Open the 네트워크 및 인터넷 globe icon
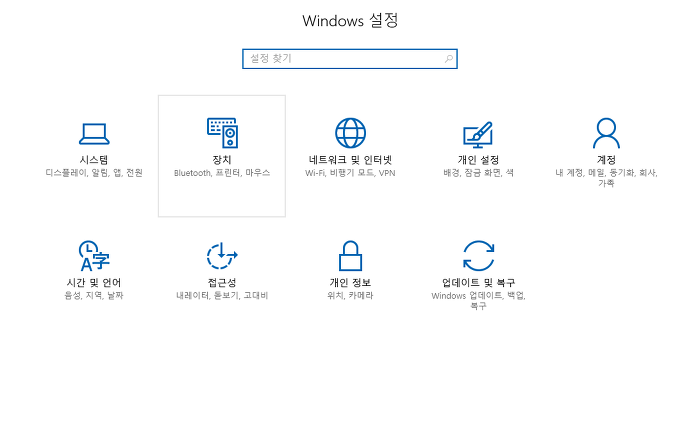Viewport: 700px width, 442px height. click(x=350, y=133)
